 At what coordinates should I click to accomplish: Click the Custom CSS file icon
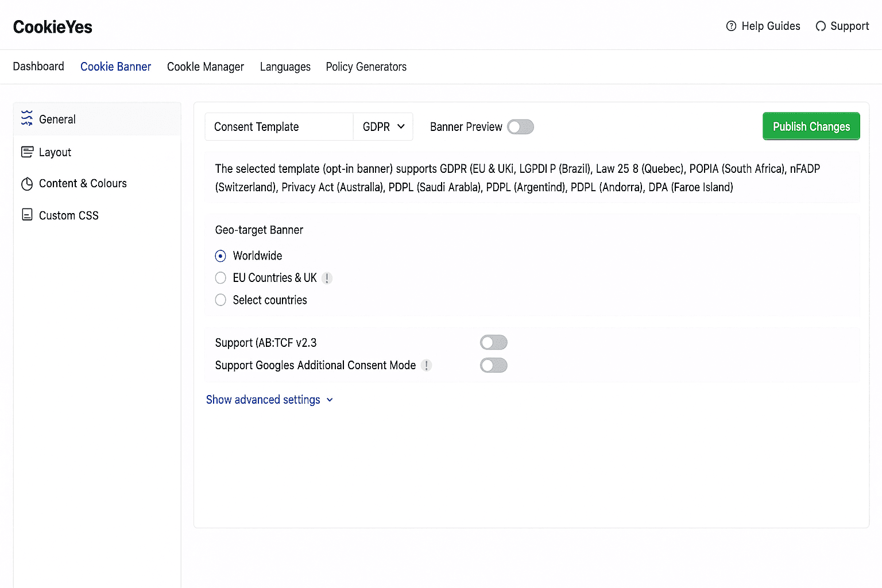point(27,215)
